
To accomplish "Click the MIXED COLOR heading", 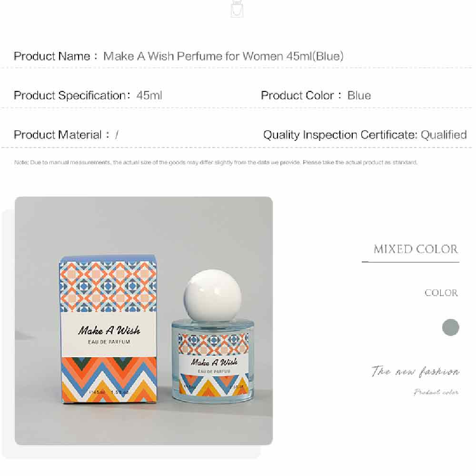I will pyautogui.click(x=416, y=249).
